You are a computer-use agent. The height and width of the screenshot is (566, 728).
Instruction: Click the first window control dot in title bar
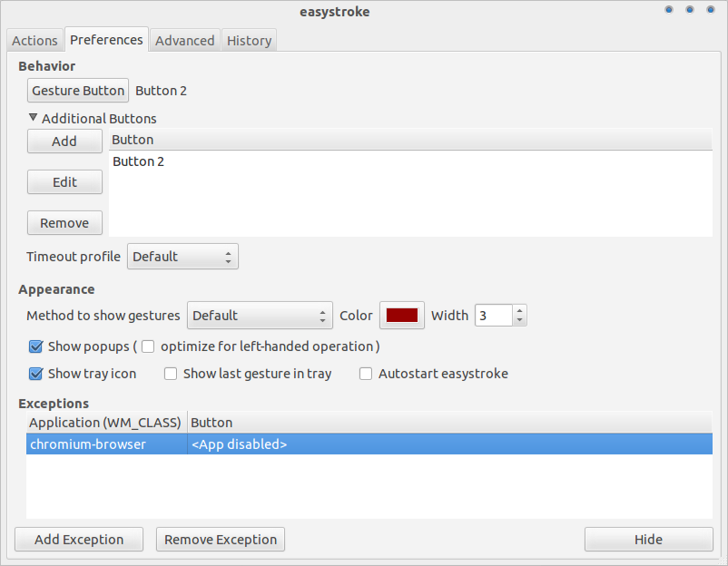(x=669, y=10)
